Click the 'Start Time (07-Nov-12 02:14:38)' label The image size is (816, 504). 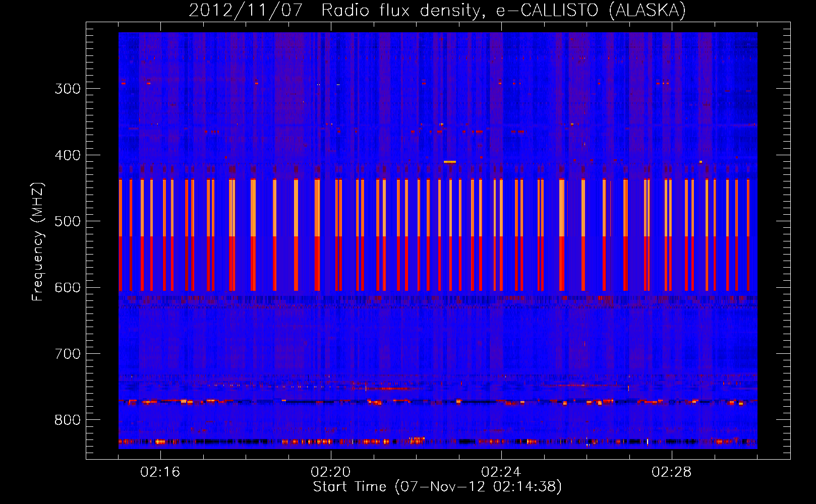pos(437,487)
